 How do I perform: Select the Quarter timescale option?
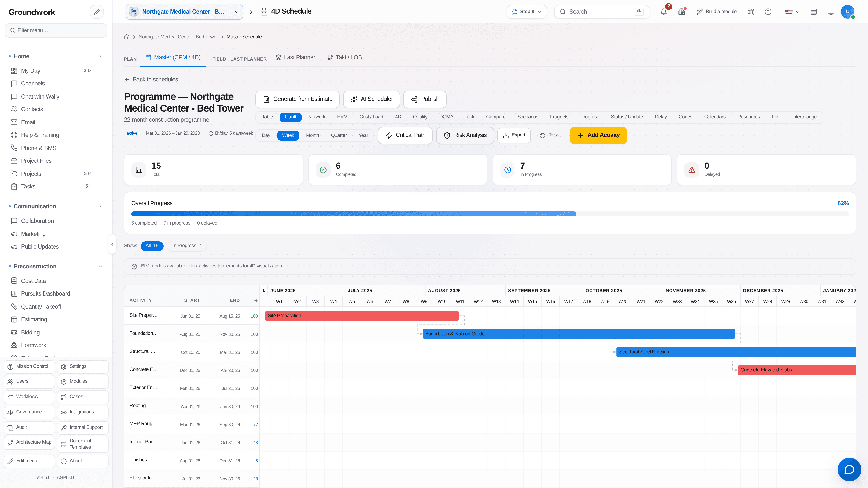(x=339, y=135)
